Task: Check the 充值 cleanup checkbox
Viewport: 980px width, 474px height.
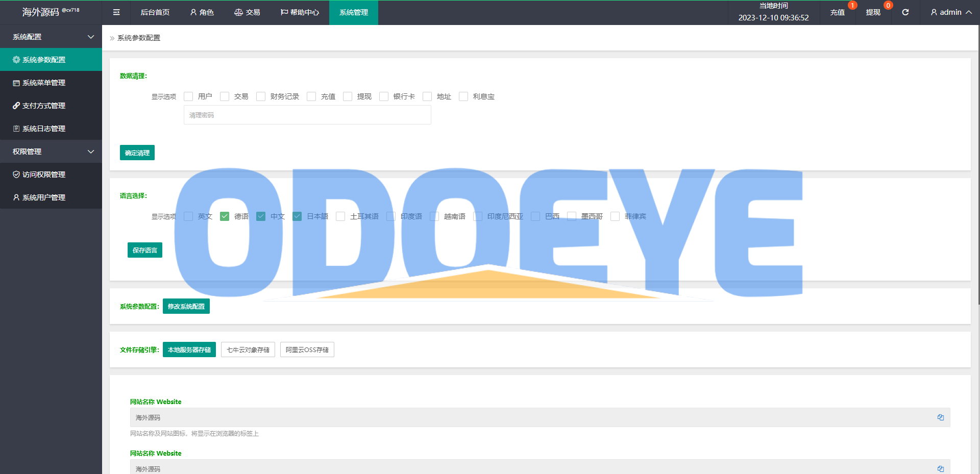Action: (311, 96)
